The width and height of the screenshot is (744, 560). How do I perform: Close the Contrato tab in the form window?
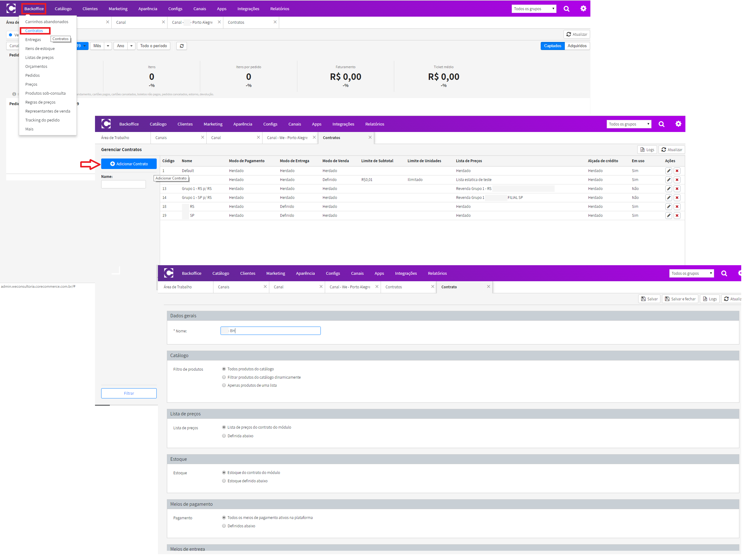pos(488,287)
